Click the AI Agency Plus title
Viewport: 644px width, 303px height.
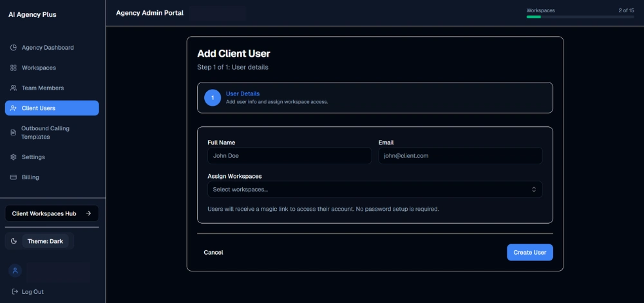pyautogui.click(x=32, y=14)
